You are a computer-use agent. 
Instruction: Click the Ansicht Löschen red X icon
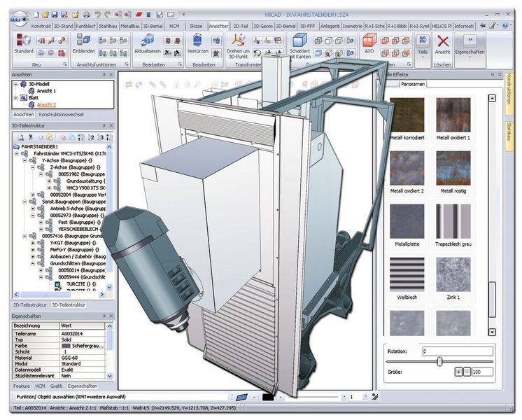point(442,41)
